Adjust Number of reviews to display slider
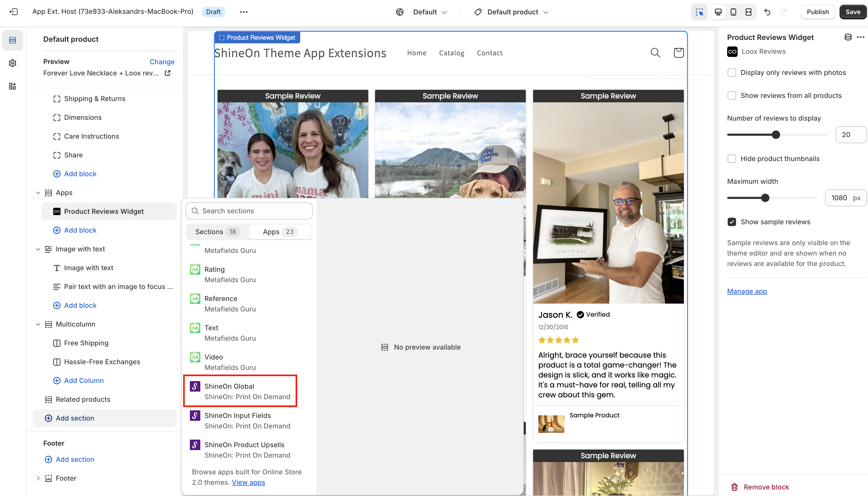 coord(775,134)
